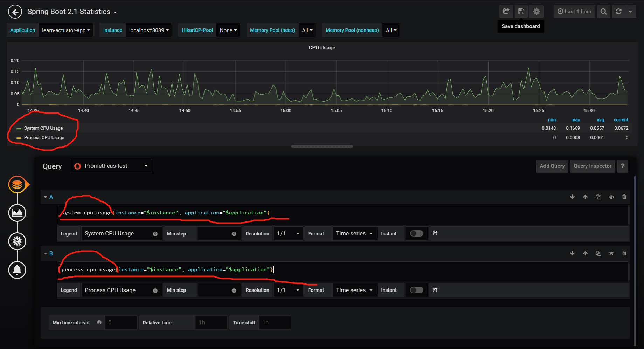Click the Relative time input field
Viewport: 644px width, 349px height.
click(211, 322)
